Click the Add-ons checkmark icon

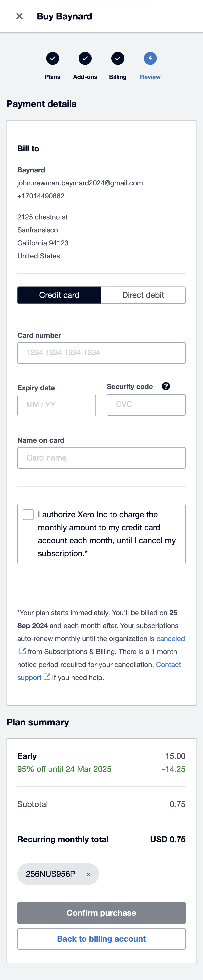pyautogui.click(x=85, y=58)
